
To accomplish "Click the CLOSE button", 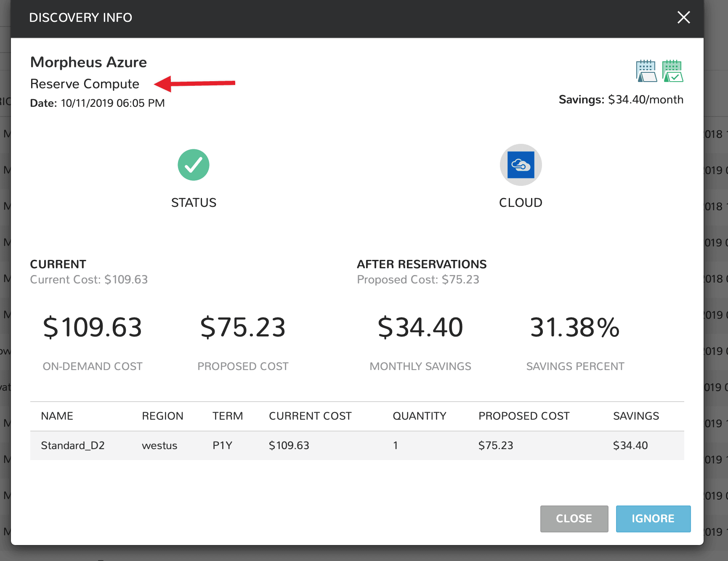I will point(574,519).
